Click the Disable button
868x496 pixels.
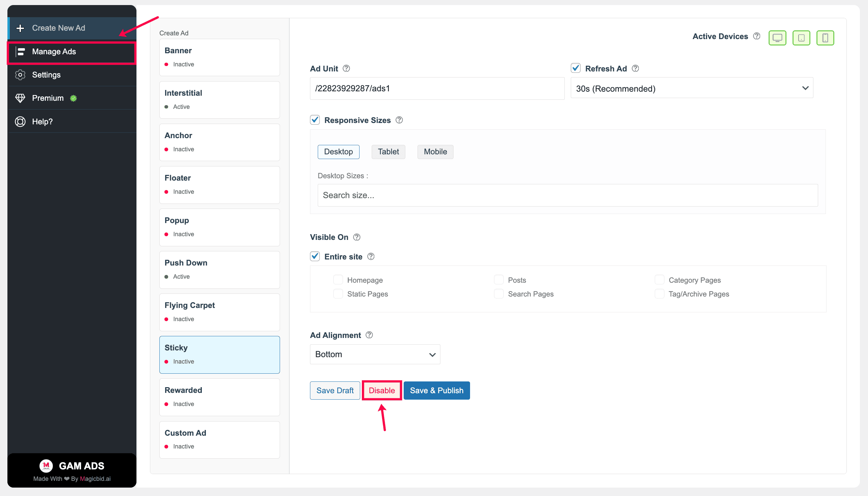[x=381, y=391]
